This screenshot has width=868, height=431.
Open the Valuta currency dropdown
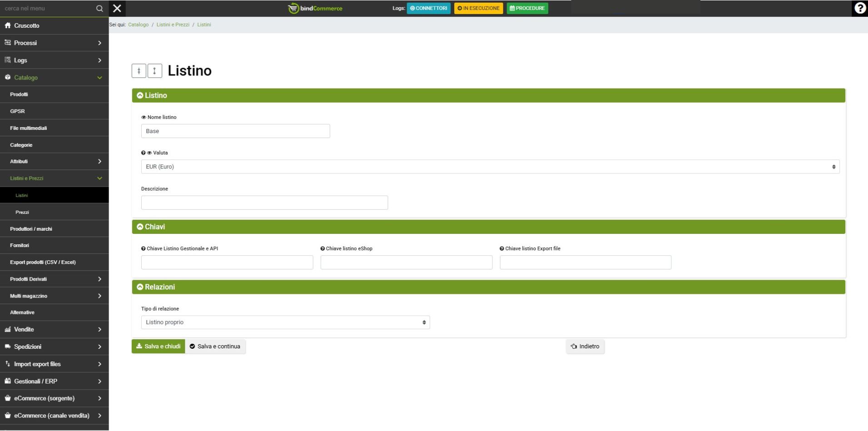(x=490, y=167)
